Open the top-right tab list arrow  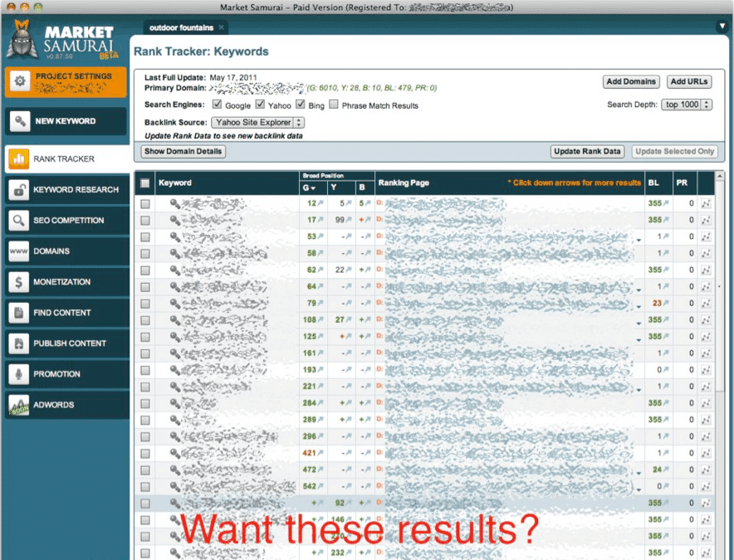click(x=722, y=27)
